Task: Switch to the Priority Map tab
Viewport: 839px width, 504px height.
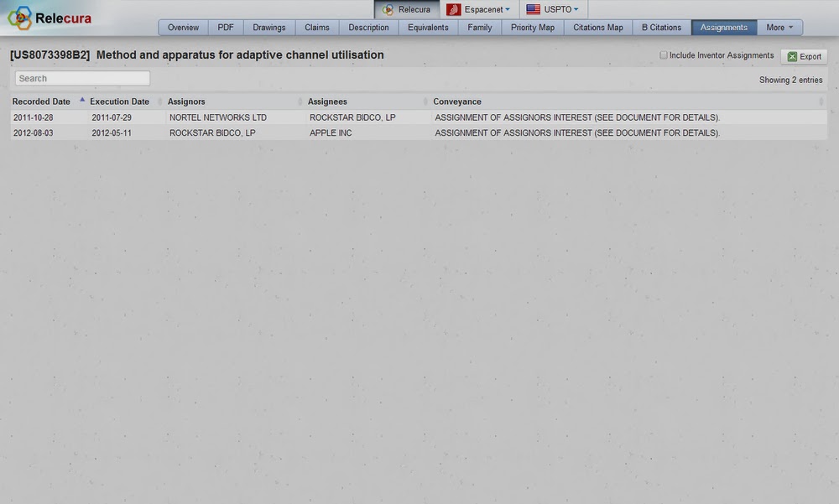Action: (x=533, y=28)
